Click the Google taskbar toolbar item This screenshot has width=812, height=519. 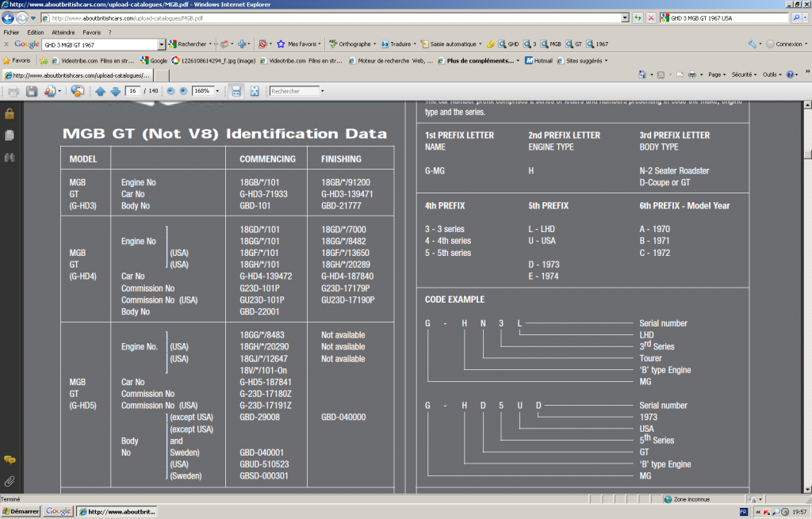[58, 511]
